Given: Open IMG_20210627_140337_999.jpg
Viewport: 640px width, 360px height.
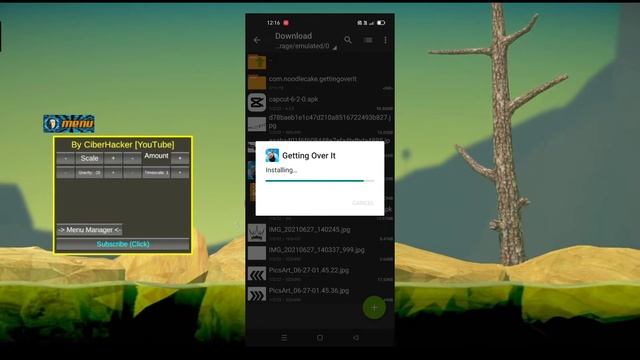Looking at the screenshot, I should pyautogui.click(x=320, y=253).
